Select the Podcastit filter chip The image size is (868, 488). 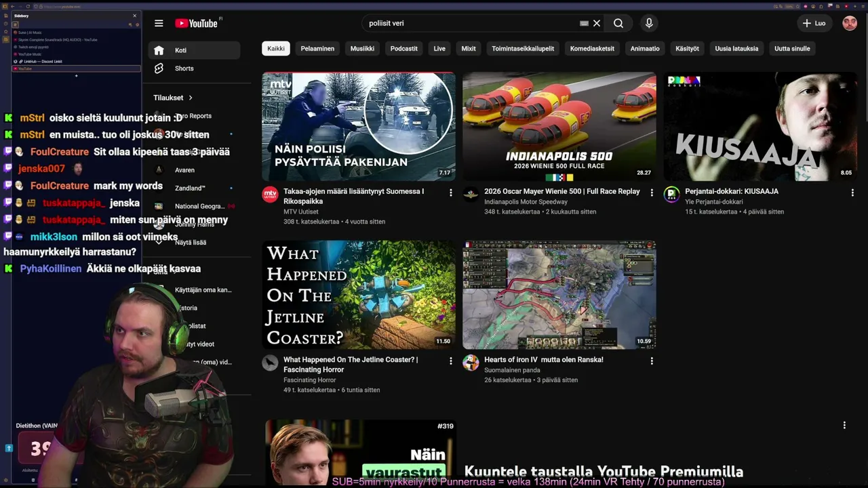pyautogui.click(x=404, y=49)
